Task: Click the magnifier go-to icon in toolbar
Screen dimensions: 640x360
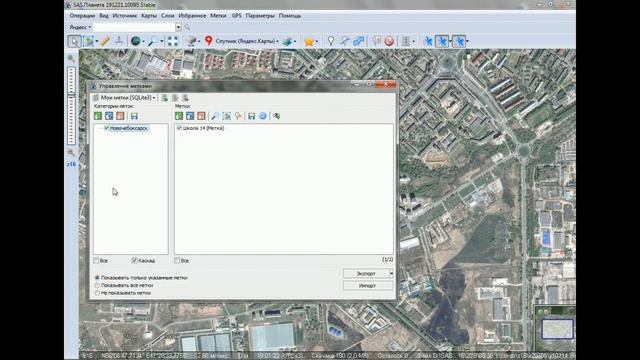Action: pyautogui.click(x=153, y=41)
